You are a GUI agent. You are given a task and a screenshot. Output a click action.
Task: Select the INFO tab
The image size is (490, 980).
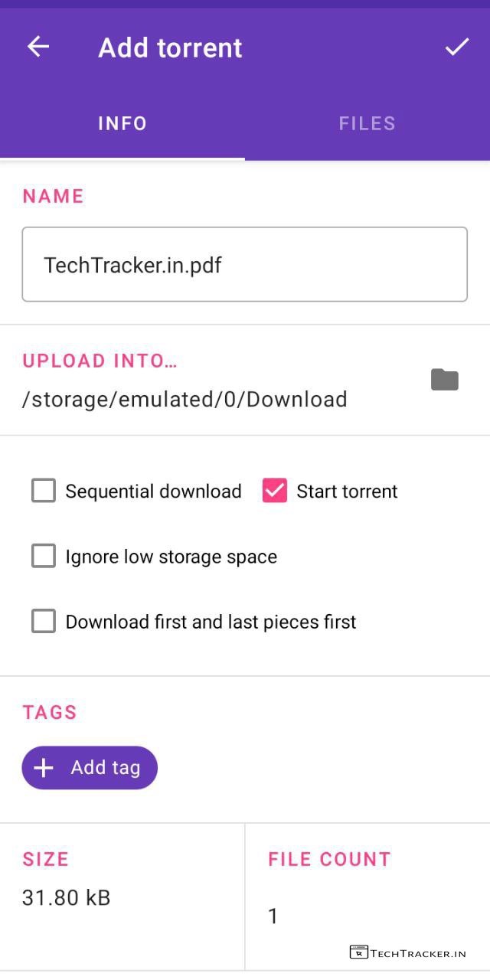tap(122, 124)
